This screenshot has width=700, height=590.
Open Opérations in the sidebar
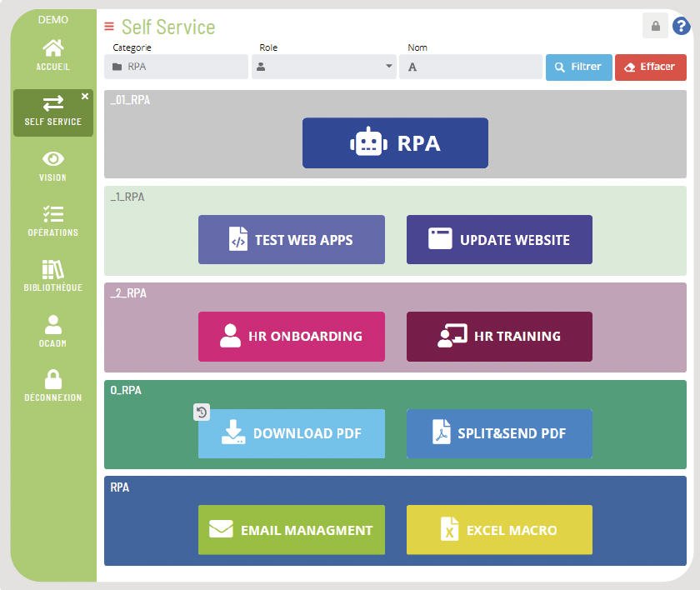click(x=53, y=222)
